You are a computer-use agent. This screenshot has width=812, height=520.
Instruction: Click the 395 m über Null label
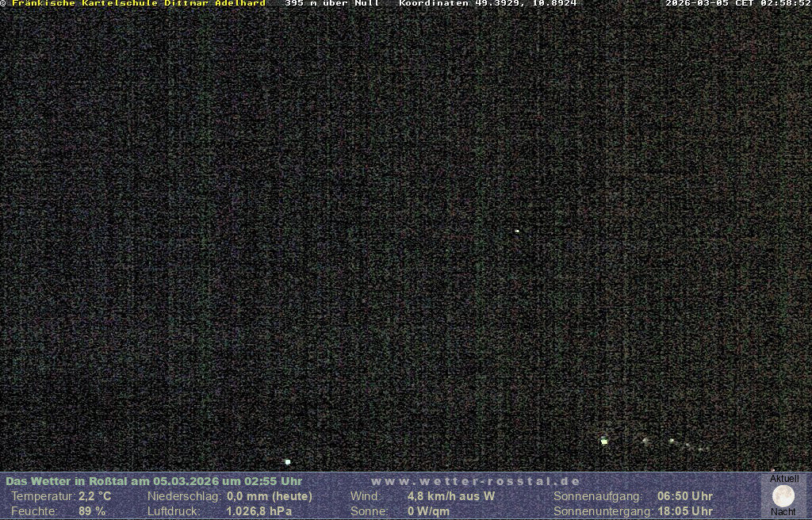[x=332, y=4]
